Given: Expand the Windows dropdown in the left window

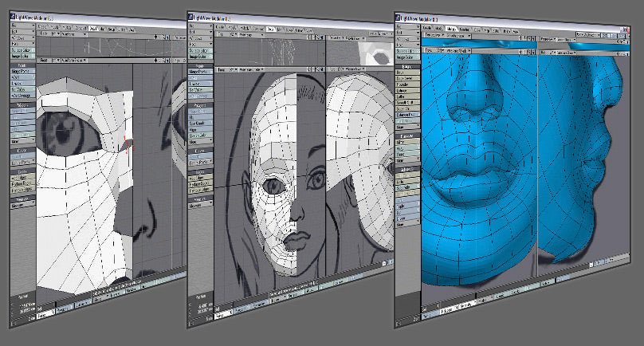Looking at the screenshot, I should point(22,38).
